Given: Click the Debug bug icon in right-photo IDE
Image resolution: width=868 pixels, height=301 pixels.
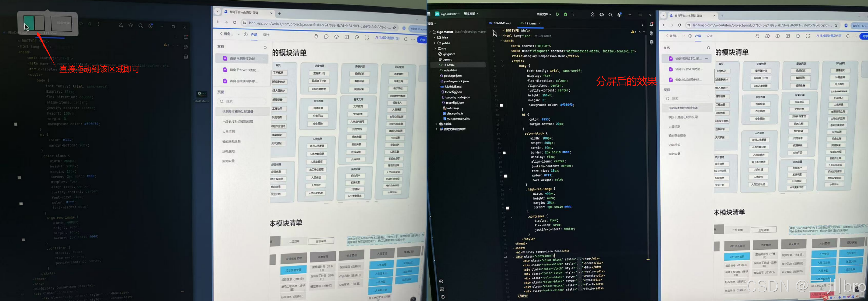Looking at the screenshot, I should (x=565, y=14).
